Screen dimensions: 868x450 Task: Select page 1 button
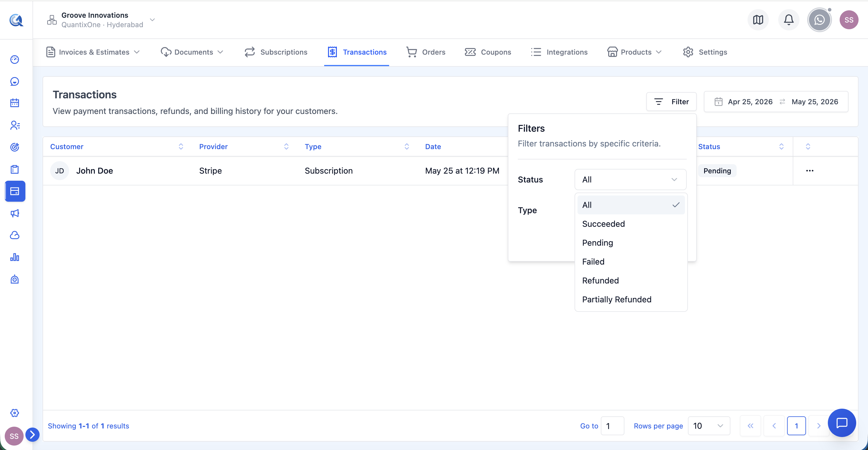click(x=796, y=426)
